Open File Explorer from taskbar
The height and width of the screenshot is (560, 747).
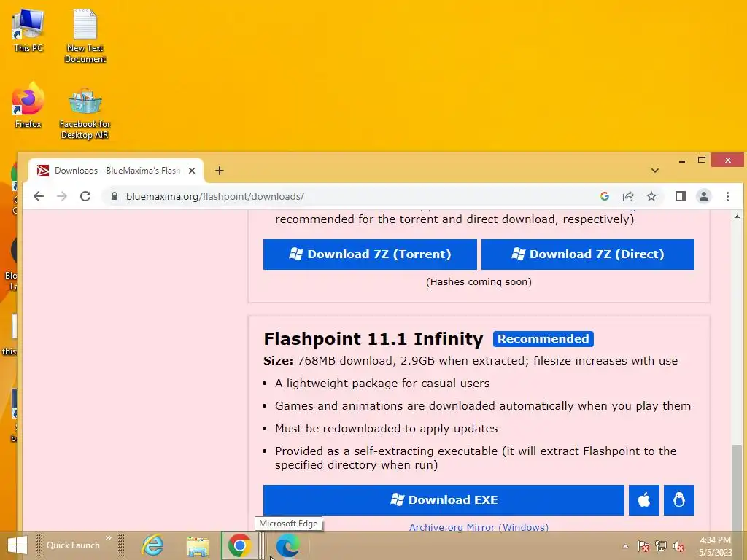[x=197, y=545]
